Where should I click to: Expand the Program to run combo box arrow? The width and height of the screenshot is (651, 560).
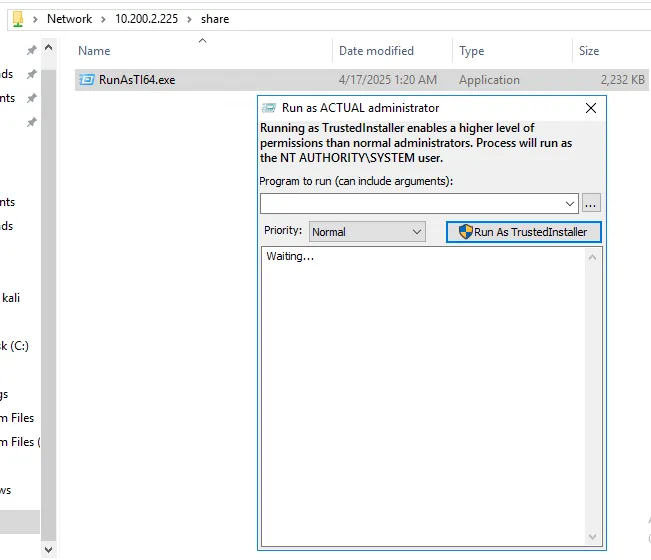(570, 203)
